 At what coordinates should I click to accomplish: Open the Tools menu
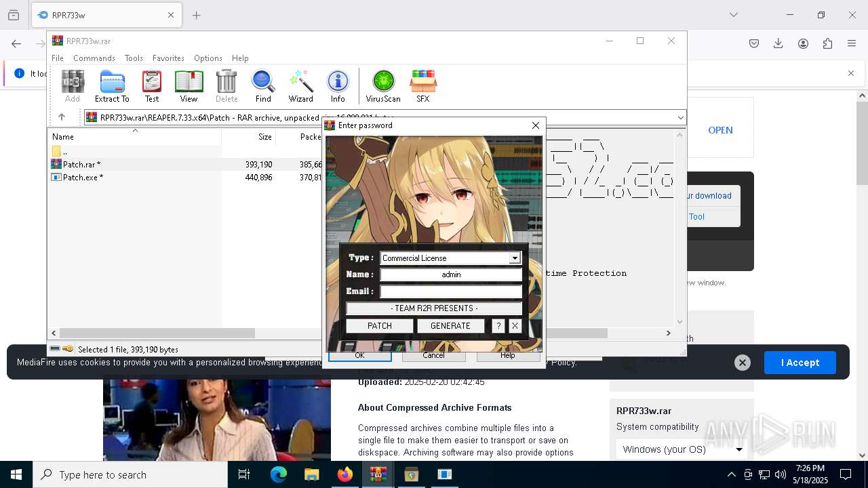pos(134,58)
